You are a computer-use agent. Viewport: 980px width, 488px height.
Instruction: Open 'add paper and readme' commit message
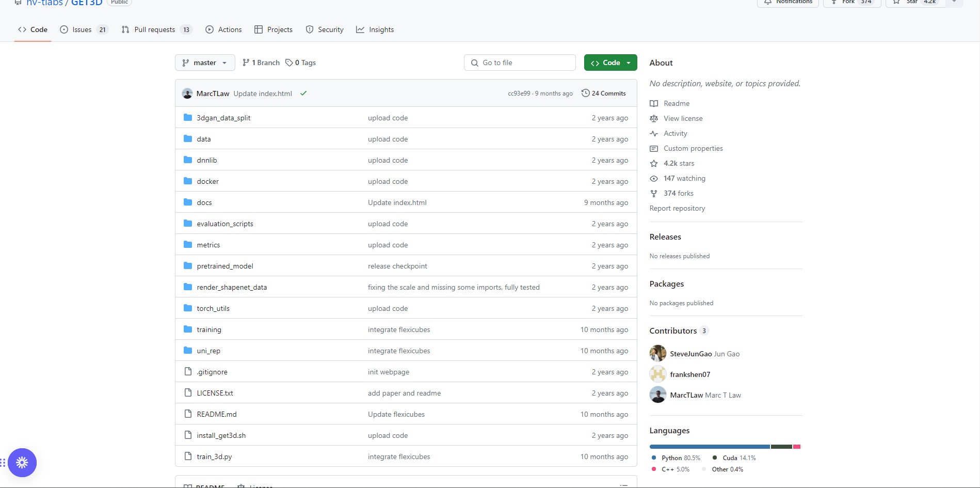404,393
